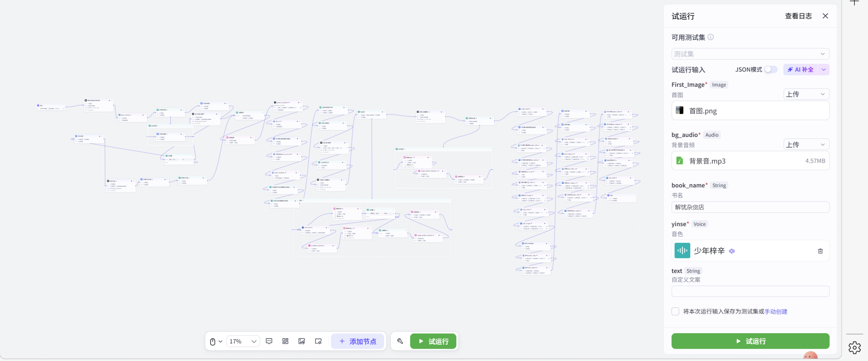The image size is (868, 361).
Task: Open the settings gear at bottom right
Action: (x=854, y=347)
